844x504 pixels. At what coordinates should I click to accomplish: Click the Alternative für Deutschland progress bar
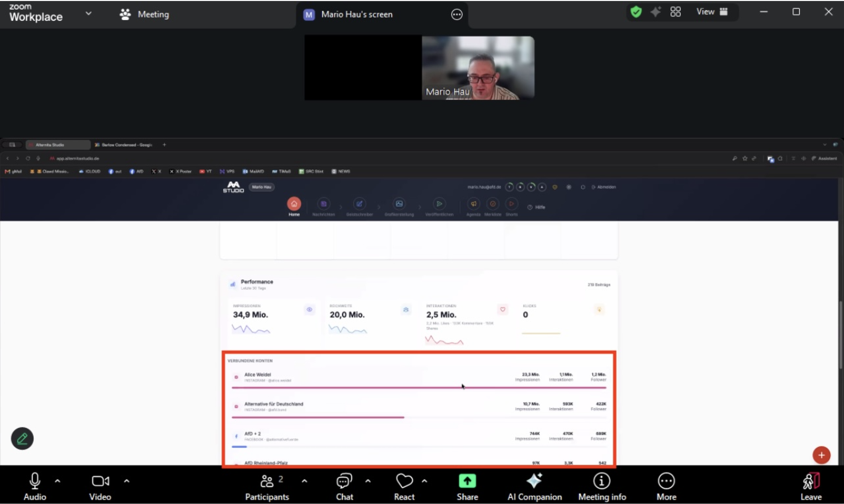(419, 417)
